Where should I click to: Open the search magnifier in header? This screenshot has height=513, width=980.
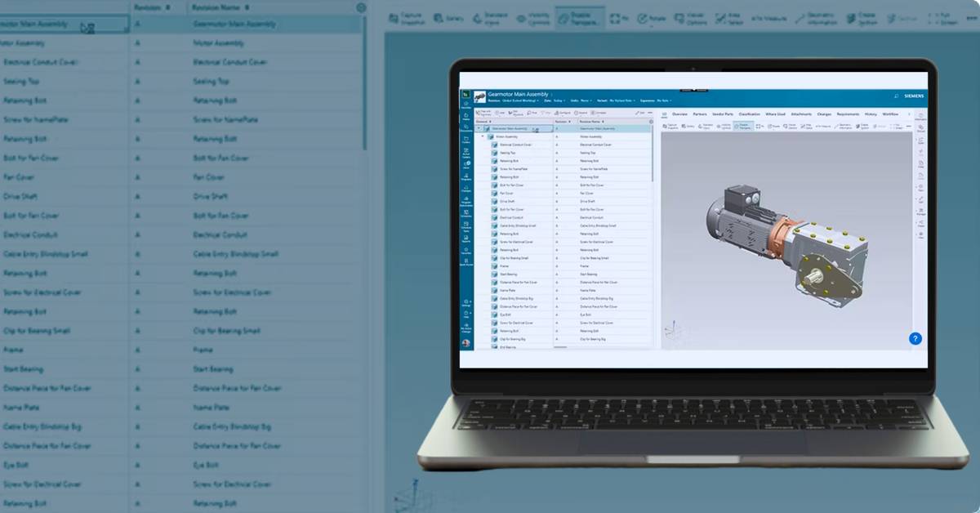[x=896, y=96]
